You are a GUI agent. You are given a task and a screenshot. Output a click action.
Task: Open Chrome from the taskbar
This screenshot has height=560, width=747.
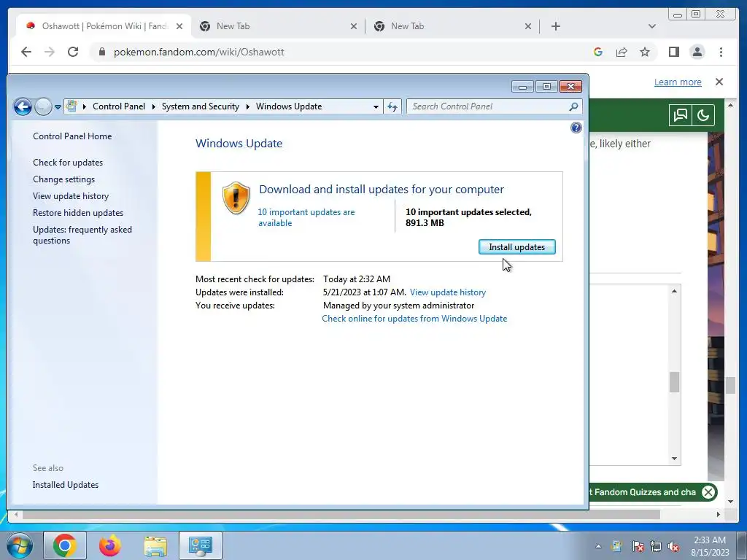(65, 545)
